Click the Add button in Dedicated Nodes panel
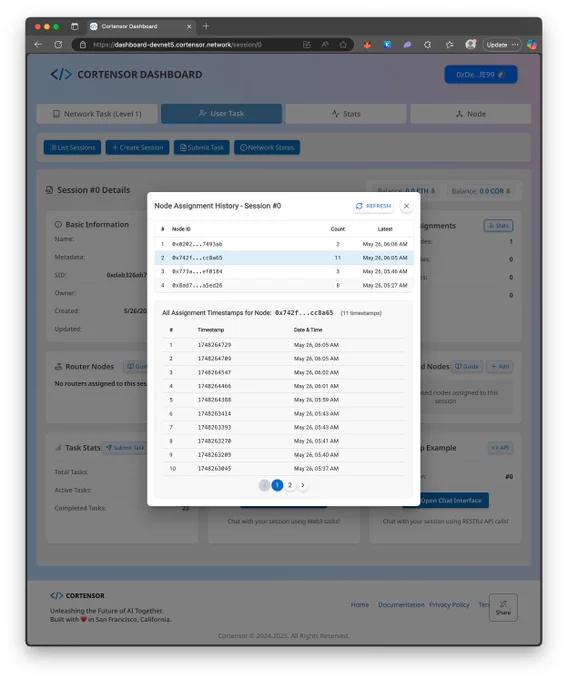Screen dimensions: 568x680 pyautogui.click(x=500, y=366)
